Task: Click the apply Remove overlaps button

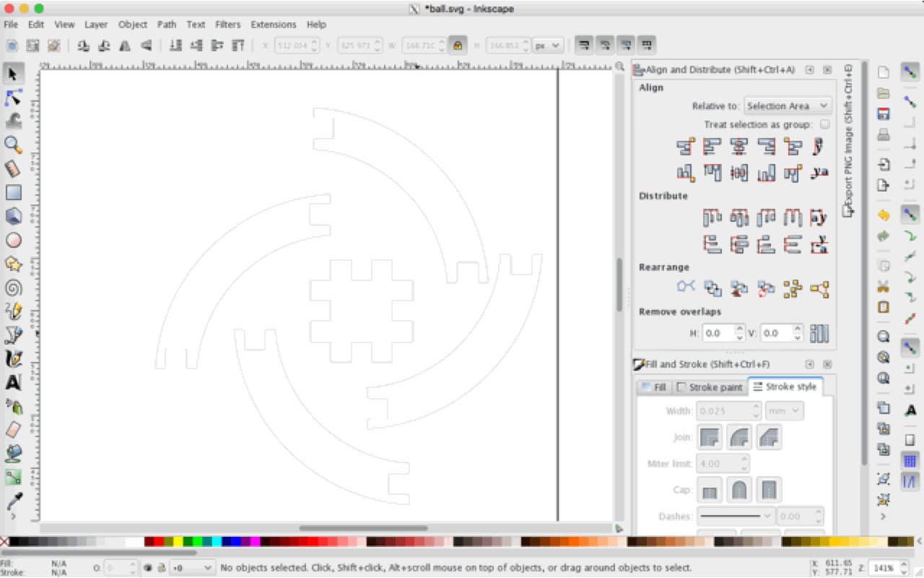Action: [819, 333]
